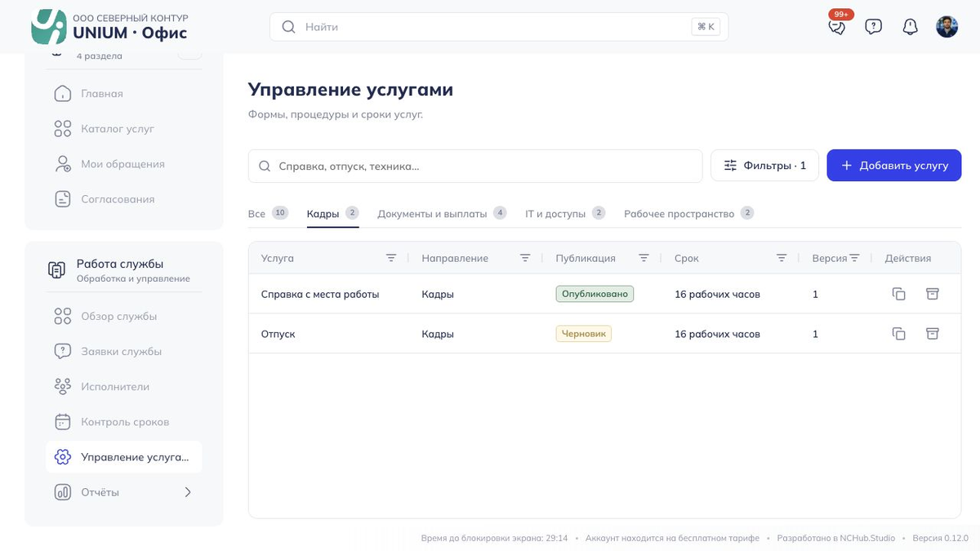Screen dimensions: 980x551
Task: Click filter icon in Версия column header
Action: (855, 258)
